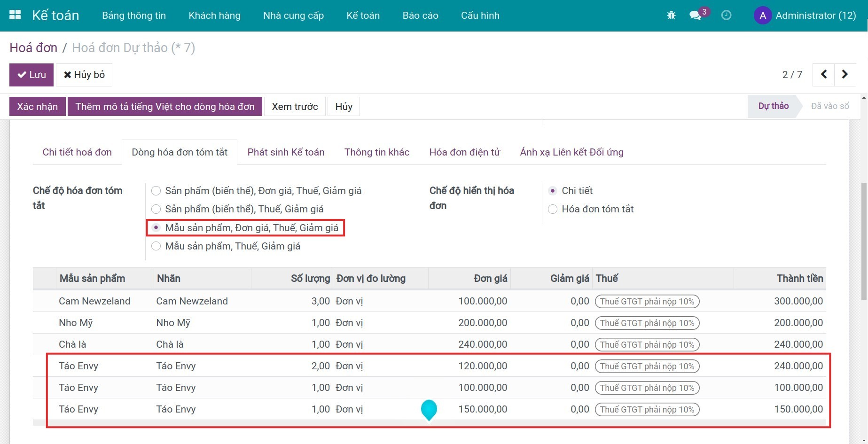Open the apps grid menu icon
This screenshot has width=868, height=444.
click(x=15, y=15)
